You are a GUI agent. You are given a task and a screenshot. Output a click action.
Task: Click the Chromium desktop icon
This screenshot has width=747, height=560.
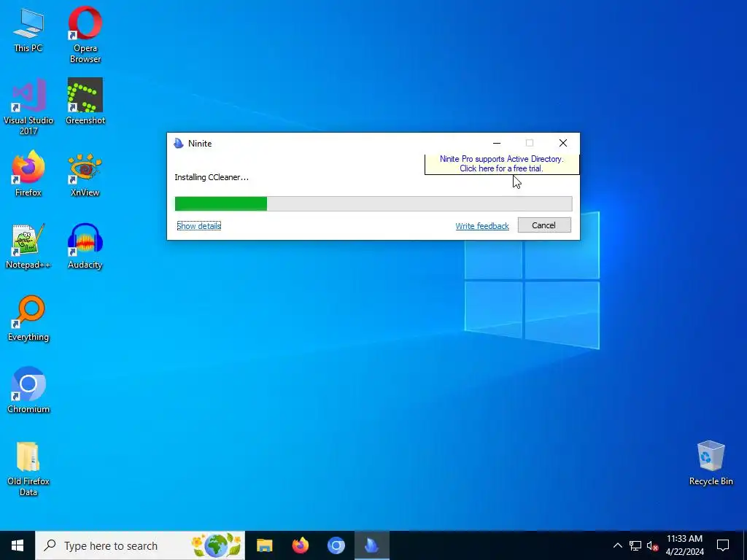click(x=28, y=389)
